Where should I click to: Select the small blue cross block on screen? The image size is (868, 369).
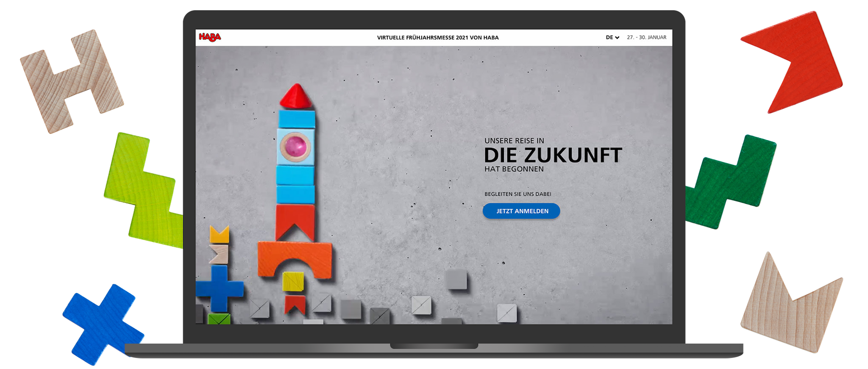pyautogui.click(x=219, y=288)
